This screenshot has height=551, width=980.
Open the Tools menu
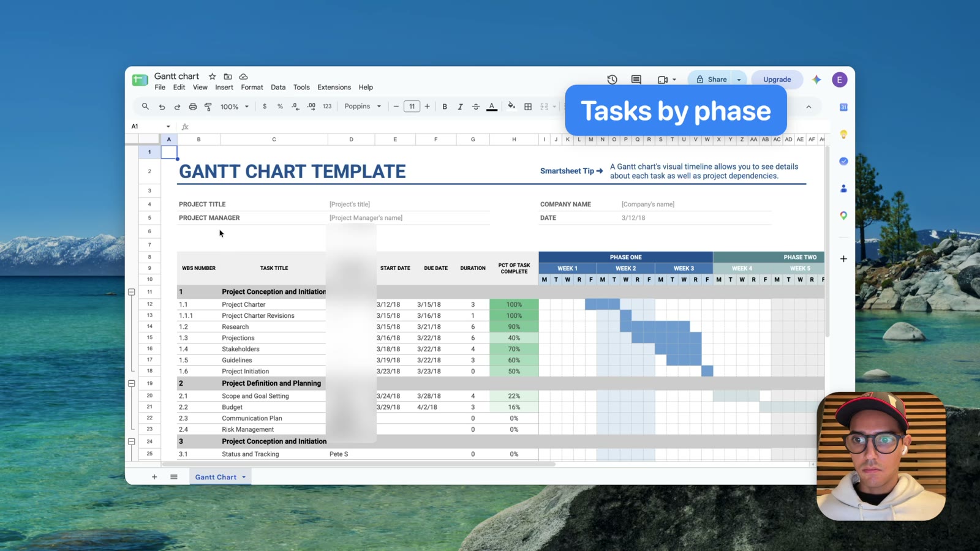[x=301, y=88]
